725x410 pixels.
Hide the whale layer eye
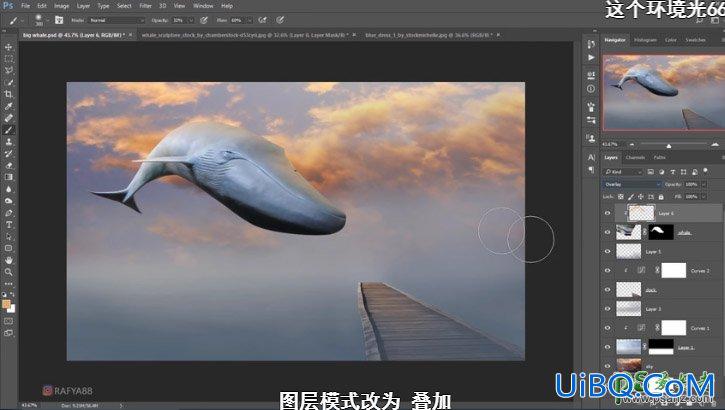pos(608,232)
